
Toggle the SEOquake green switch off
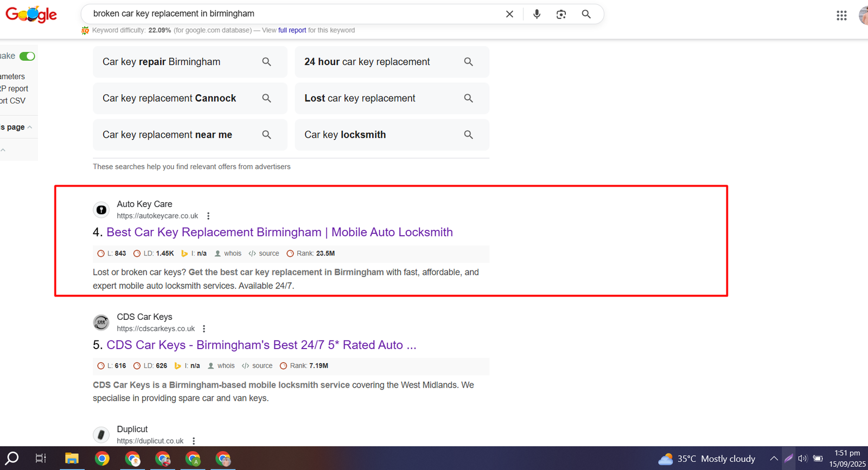tap(27, 56)
